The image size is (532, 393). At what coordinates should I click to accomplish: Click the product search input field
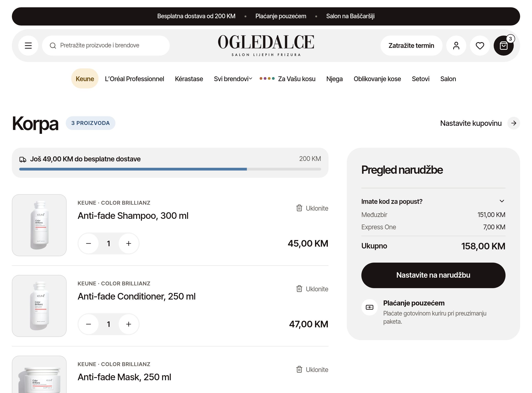coord(106,45)
